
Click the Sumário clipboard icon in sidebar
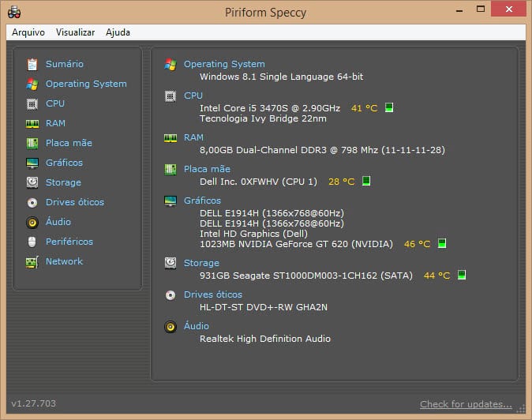[32, 64]
